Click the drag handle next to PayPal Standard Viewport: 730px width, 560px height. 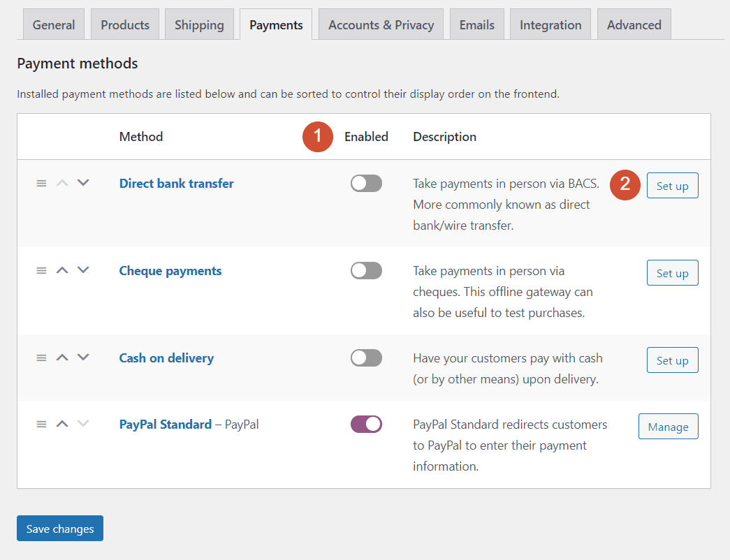[41, 424]
